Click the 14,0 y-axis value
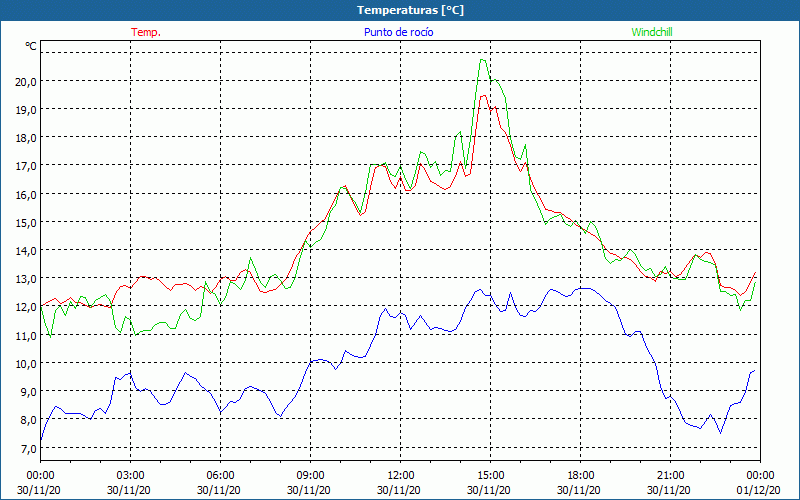This screenshot has width=800, height=500. [26, 251]
